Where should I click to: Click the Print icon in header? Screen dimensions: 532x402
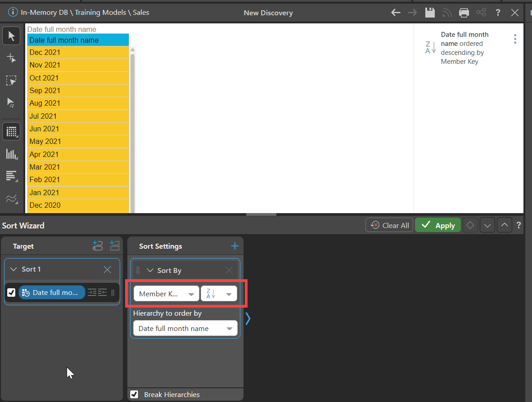coord(464,13)
